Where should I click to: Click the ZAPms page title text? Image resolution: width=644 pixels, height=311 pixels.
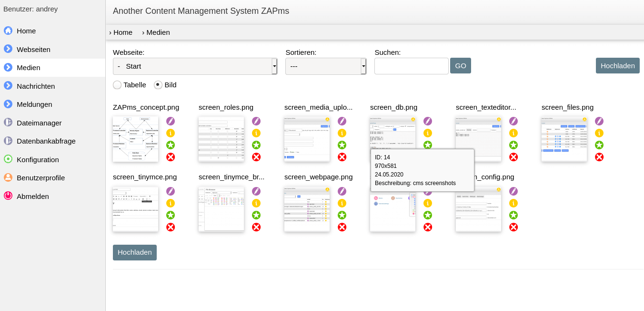201,11
